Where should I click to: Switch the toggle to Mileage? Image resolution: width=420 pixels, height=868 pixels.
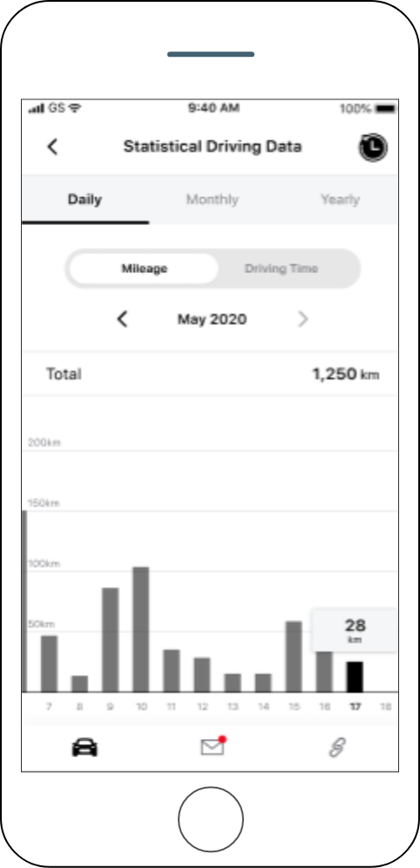pyautogui.click(x=145, y=269)
